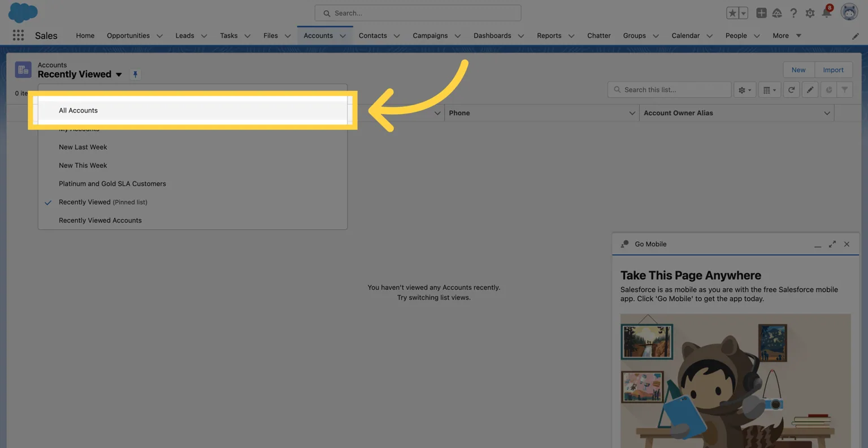Open the Leads tab
The width and height of the screenshot is (868, 448).
coord(185,36)
